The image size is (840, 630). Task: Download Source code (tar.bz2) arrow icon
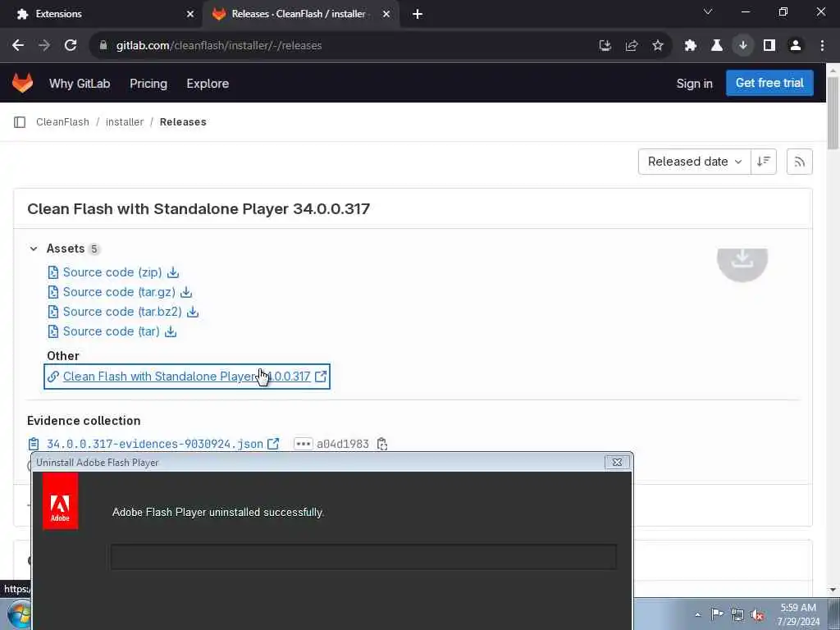click(x=193, y=312)
